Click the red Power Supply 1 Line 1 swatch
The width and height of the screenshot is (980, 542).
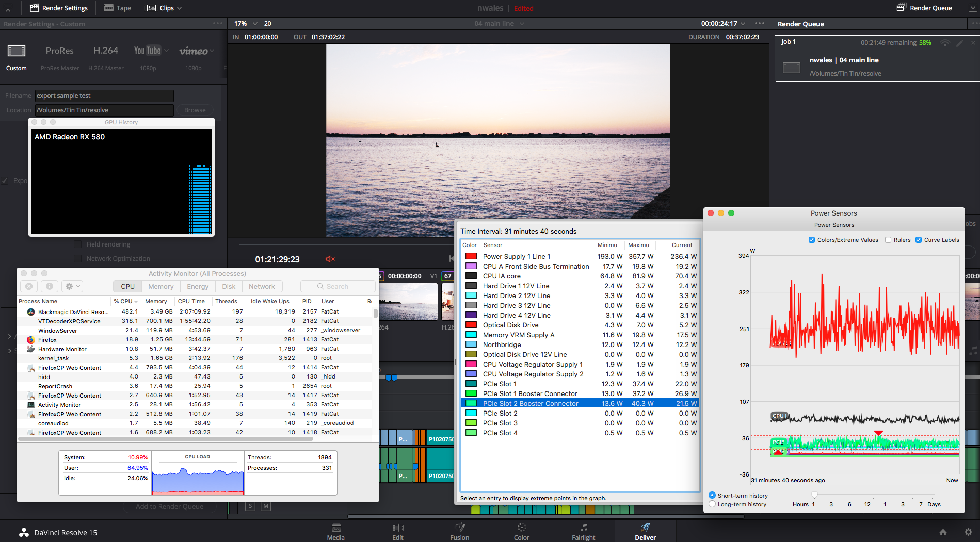tap(471, 256)
